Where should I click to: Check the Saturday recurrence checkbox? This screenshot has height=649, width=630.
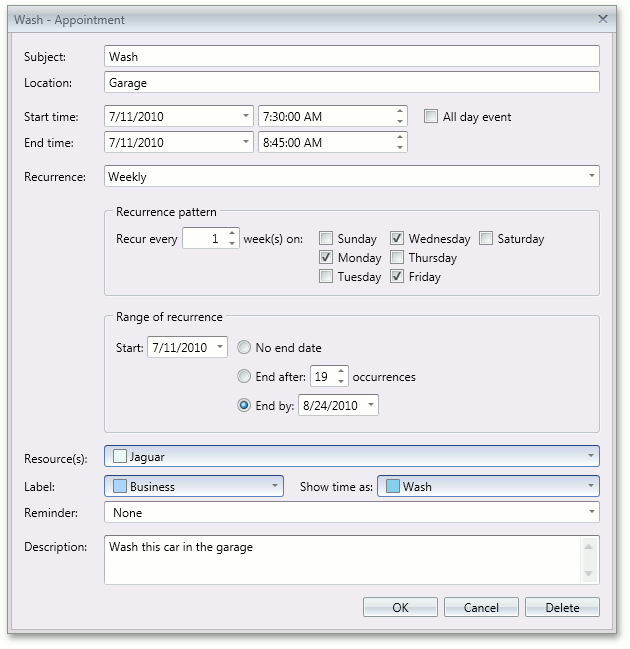click(x=486, y=239)
